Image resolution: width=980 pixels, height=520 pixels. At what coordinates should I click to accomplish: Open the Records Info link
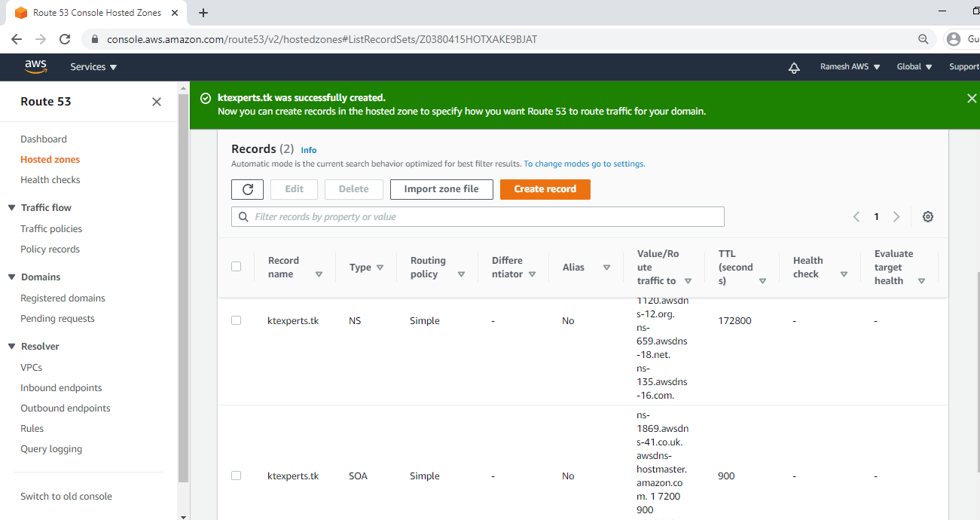coord(309,150)
